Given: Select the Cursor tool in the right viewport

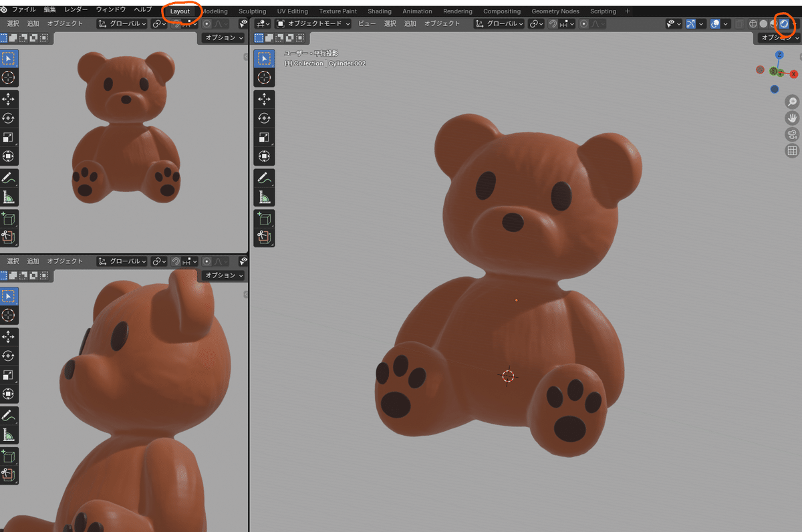Looking at the screenshot, I should (264, 78).
